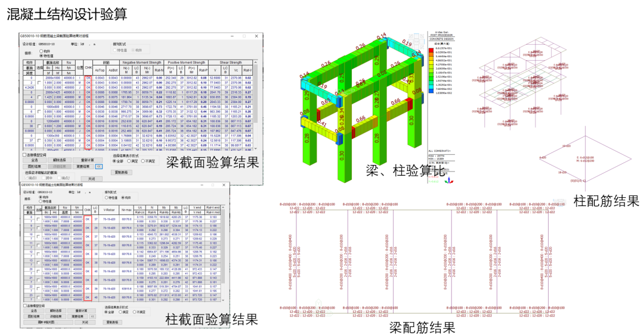Click 关闭 in the column dialog
The image size is (644, 336).
(85, 322)
